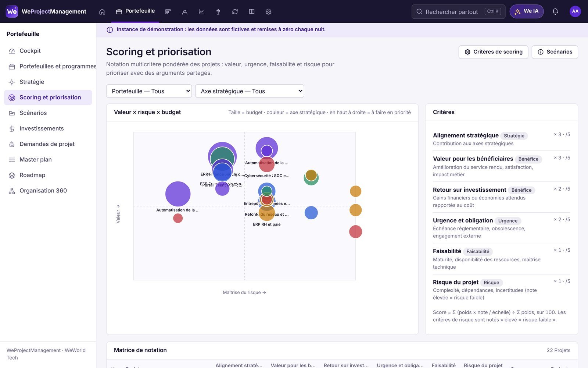The image size is (588, 368).
Task: Click the Cybersécurité : SOC bubble label
Action: pyautogui.click(x=266, y=176)
